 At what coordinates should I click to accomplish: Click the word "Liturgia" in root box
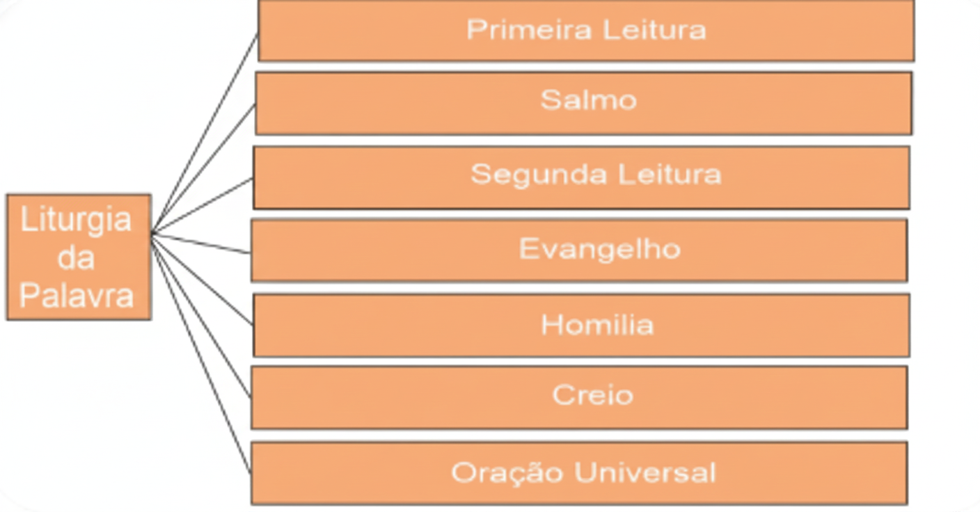coord(76,220)
